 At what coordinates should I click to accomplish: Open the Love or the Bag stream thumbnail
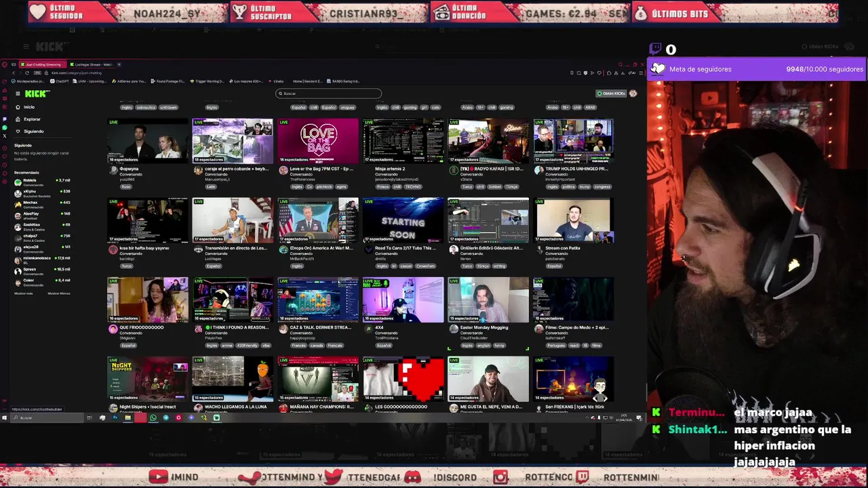(x=318, y=141)
